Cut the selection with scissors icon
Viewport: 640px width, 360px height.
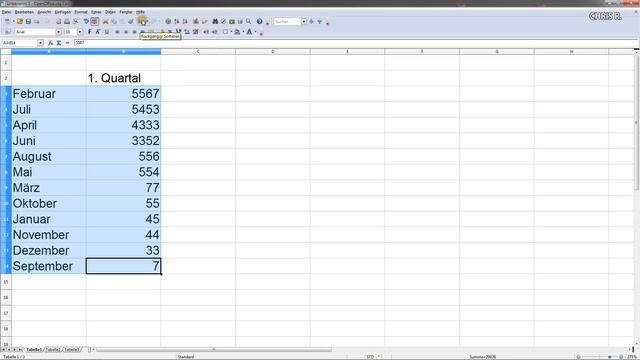[106, 21]
